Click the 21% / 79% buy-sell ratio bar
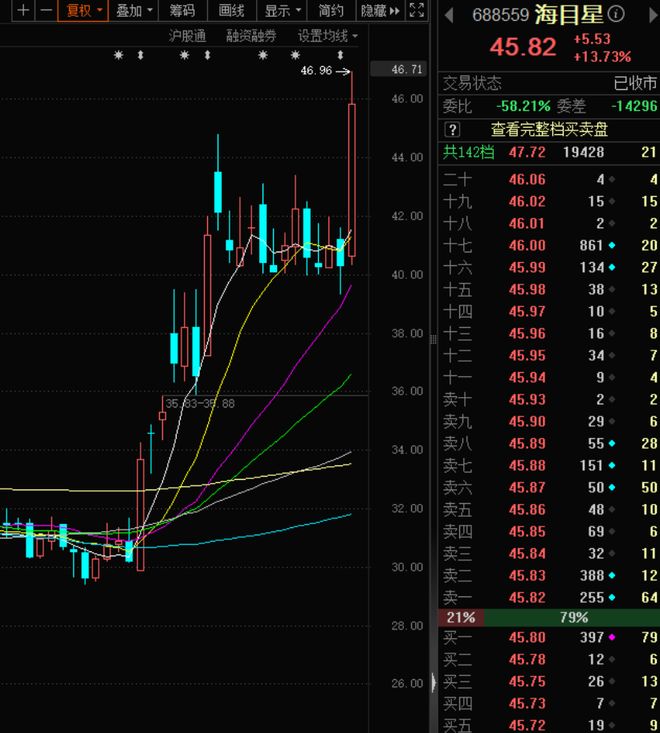This screenshot has width=660, height=733. pos(549,617)
